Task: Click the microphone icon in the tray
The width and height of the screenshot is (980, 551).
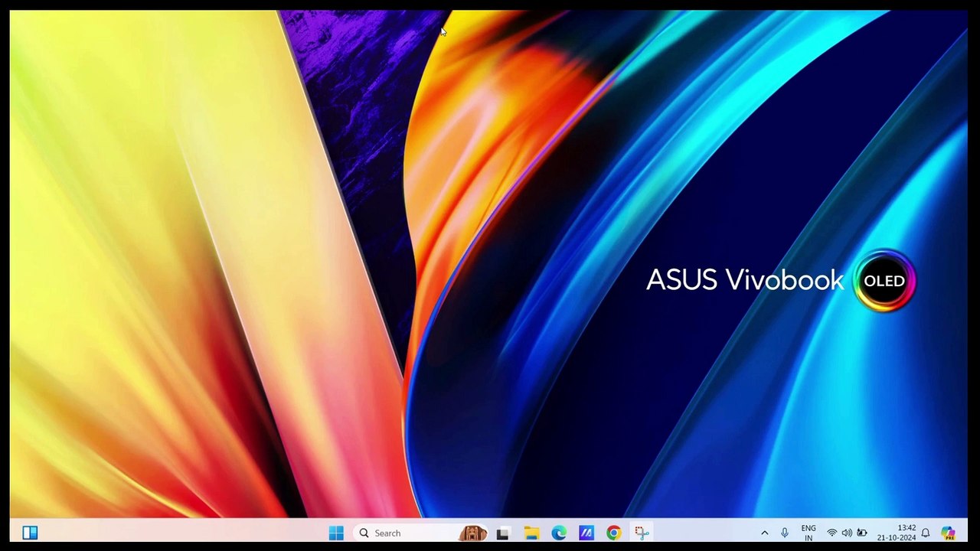Action: coord(785,533)
